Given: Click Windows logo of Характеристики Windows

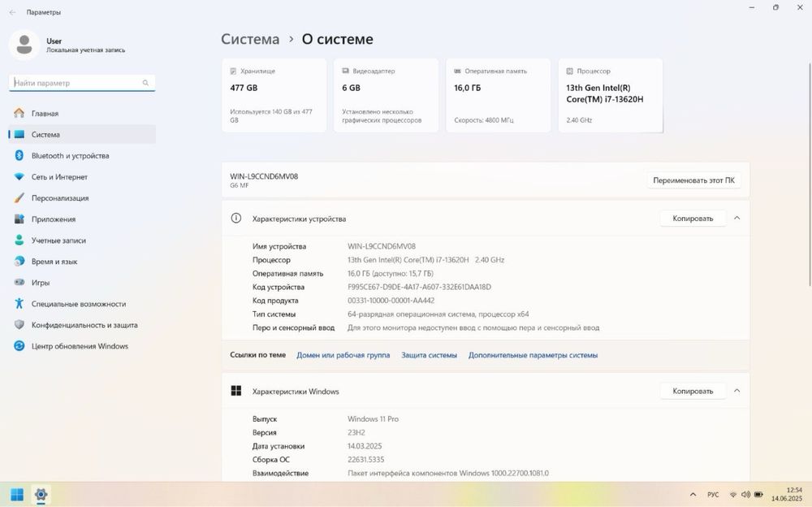Looking at the screenshot, I should (236, 391).
